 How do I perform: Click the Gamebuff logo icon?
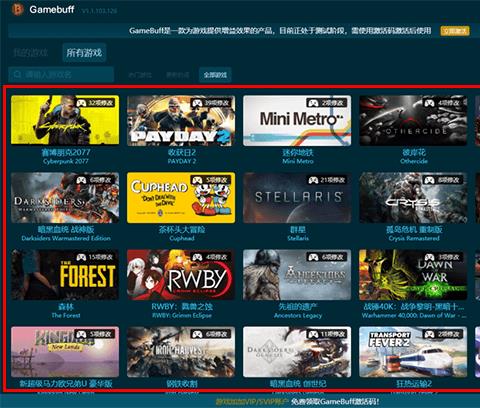point(17,9)
